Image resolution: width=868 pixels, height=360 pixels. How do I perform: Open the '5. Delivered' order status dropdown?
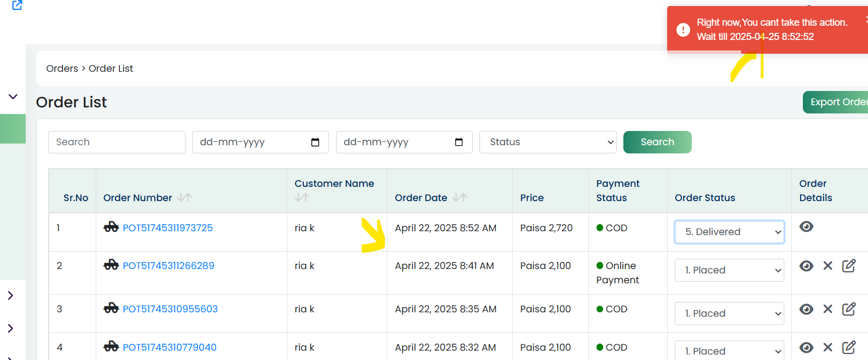(x=730, y=232)
